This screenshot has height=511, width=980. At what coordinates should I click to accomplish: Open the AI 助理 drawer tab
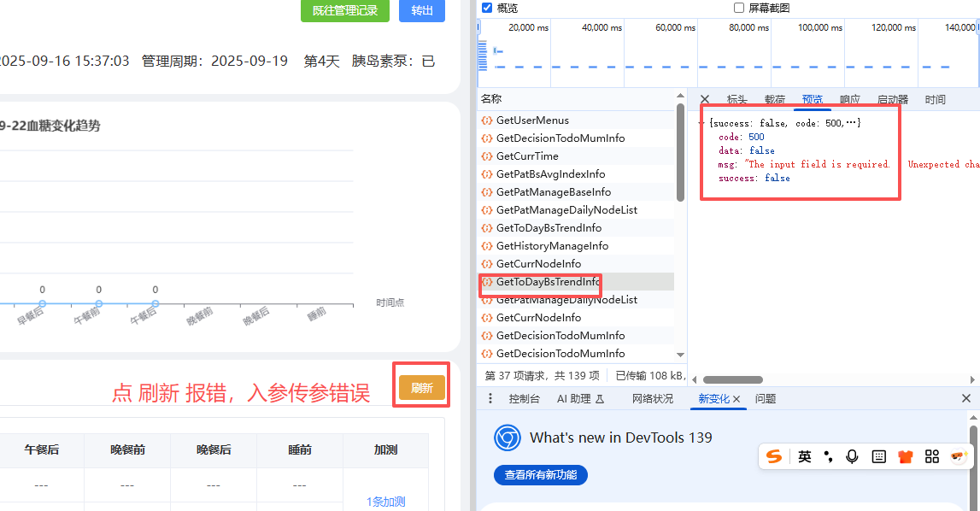point(580,398)
